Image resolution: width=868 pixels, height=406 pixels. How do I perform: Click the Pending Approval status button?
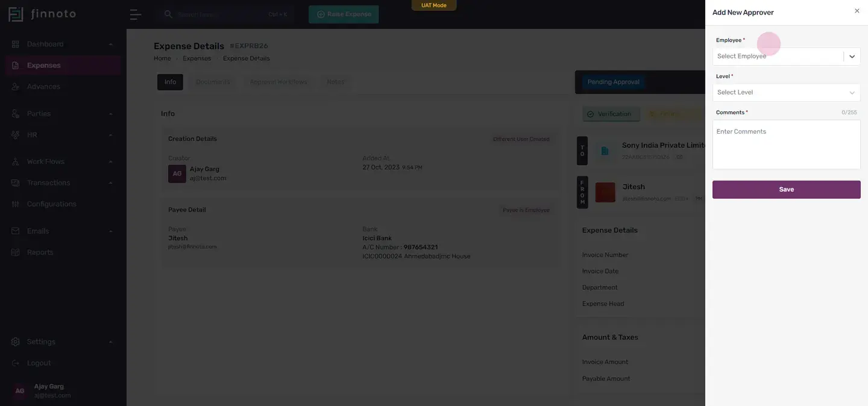click(613, 82)
